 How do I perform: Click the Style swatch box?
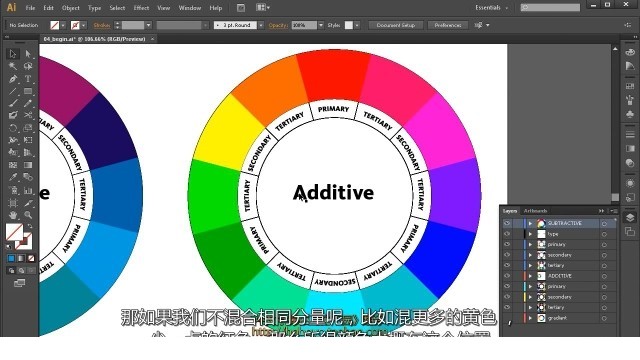349,25
